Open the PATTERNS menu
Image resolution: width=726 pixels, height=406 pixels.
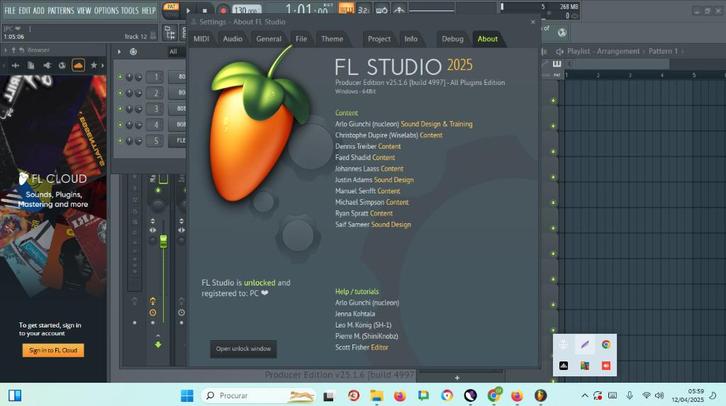tap(61, 10)
